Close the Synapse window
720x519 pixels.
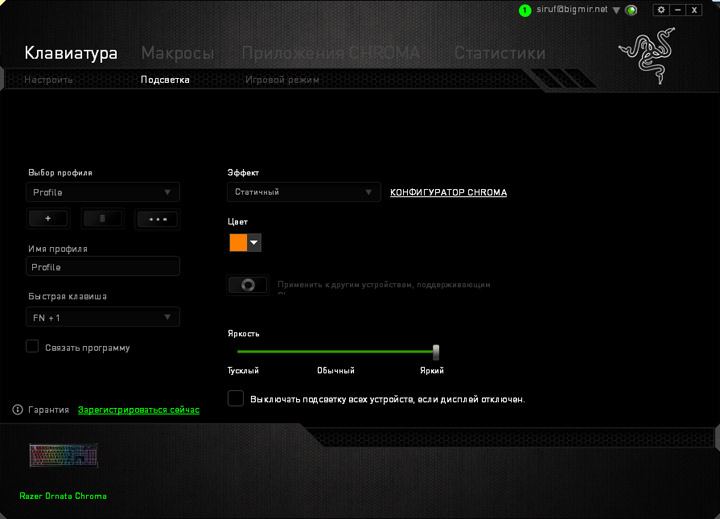(x=694, y=10)
